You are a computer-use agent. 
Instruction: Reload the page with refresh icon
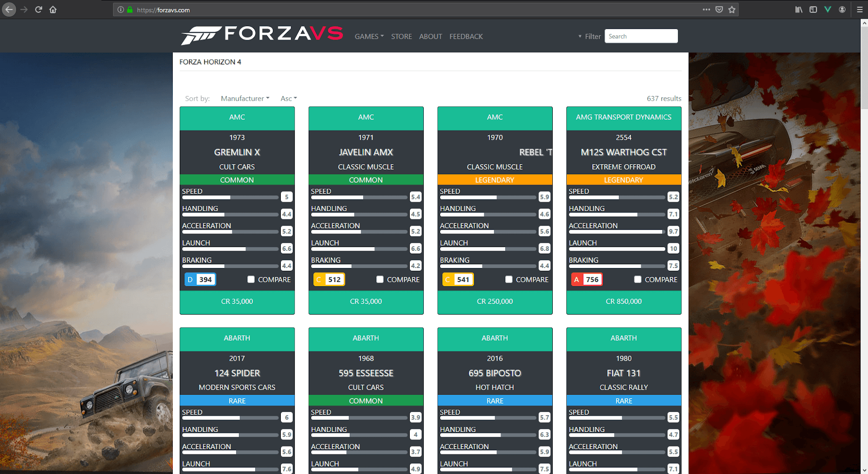click(39, 9)
